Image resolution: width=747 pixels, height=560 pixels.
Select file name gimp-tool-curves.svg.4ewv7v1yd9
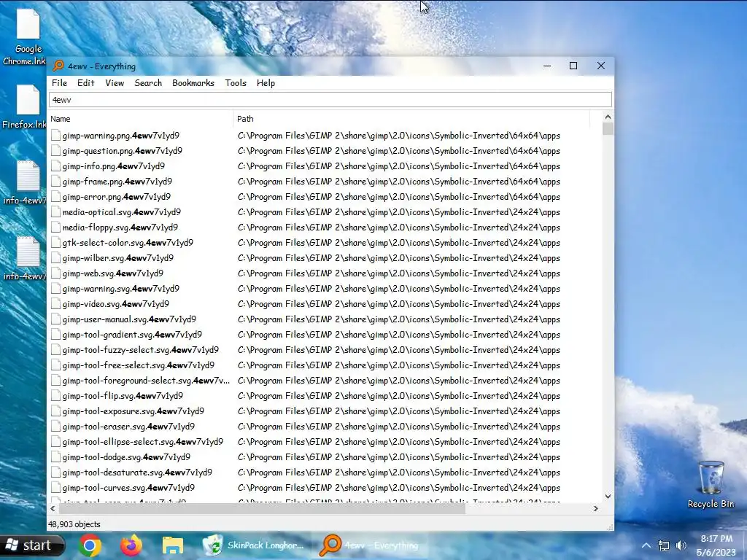point(128,488)
